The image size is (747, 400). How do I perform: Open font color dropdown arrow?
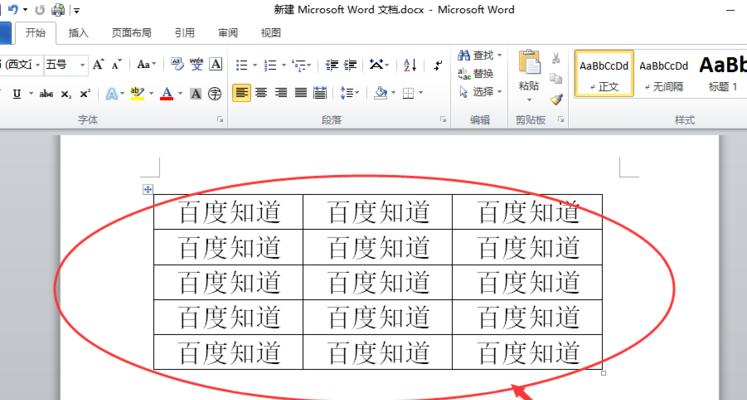[x=180, y=94]
